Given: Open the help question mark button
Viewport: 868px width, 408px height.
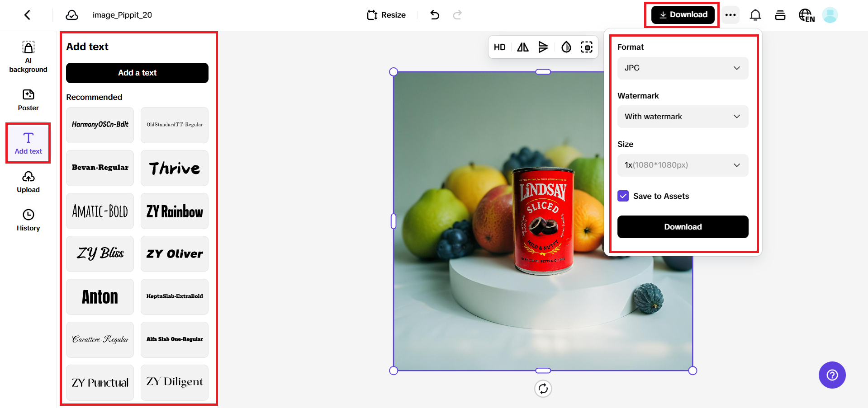Looking at the screenshot, I should pos(832,375).
